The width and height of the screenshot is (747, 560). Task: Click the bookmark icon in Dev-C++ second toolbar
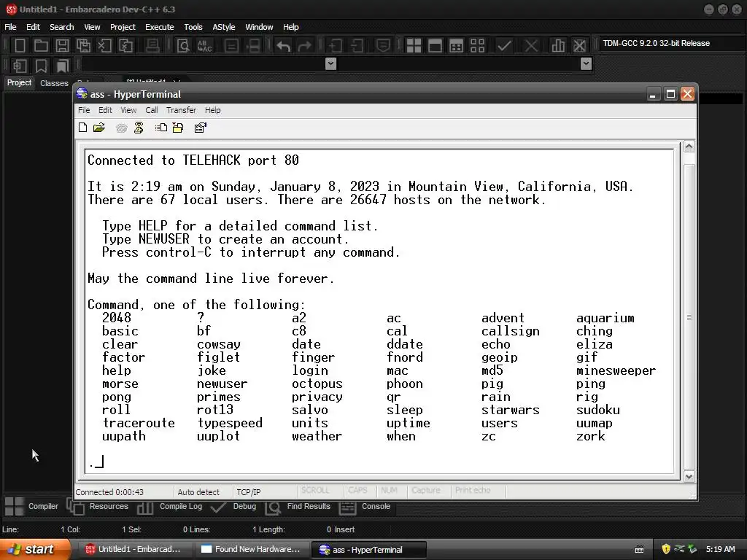coord(41,65)
